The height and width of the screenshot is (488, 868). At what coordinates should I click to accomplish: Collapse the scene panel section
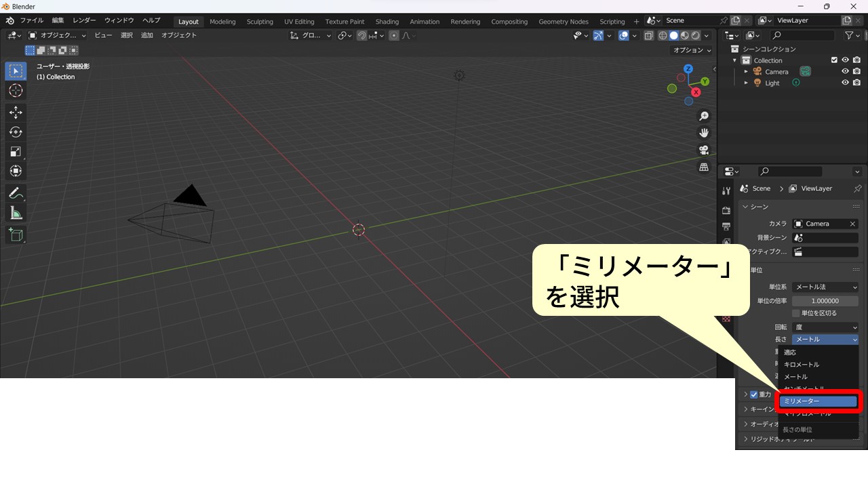(745, 207)
